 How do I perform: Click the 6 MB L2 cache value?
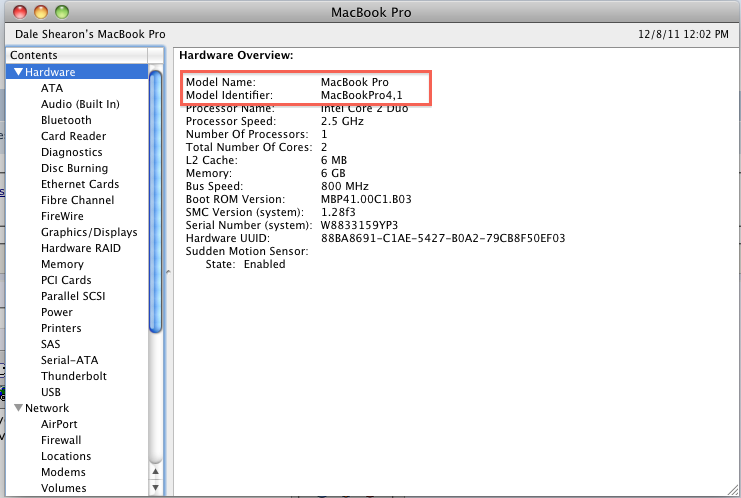334,160
